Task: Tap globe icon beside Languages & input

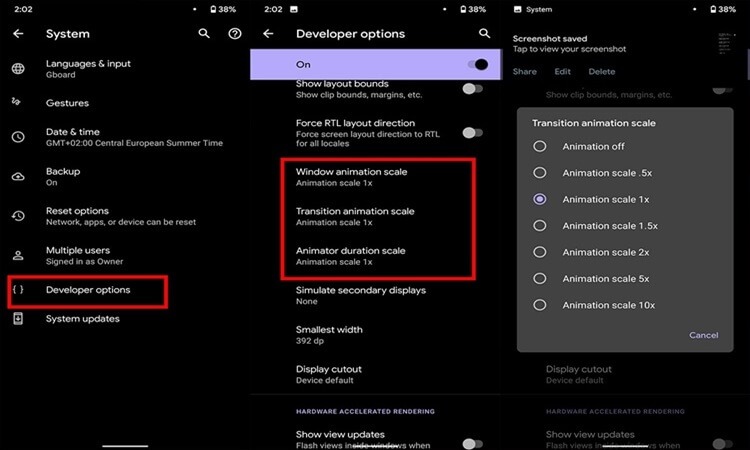Action: (18, 68)
